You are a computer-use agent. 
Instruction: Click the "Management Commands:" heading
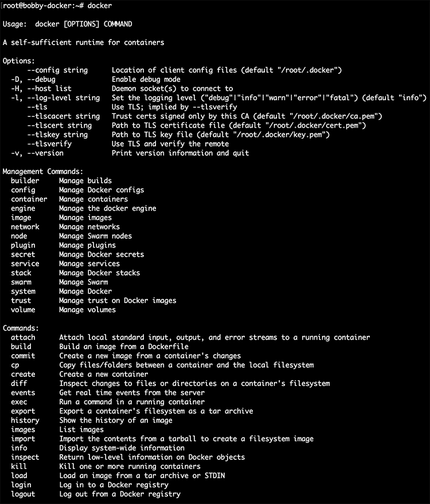click(43, 171)
